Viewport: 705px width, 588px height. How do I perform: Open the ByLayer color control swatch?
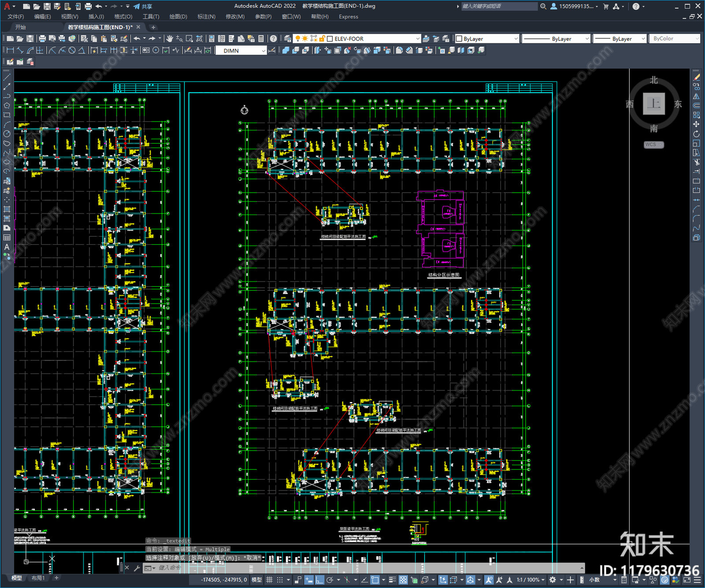pyautogui.click(x=487, y=39)
